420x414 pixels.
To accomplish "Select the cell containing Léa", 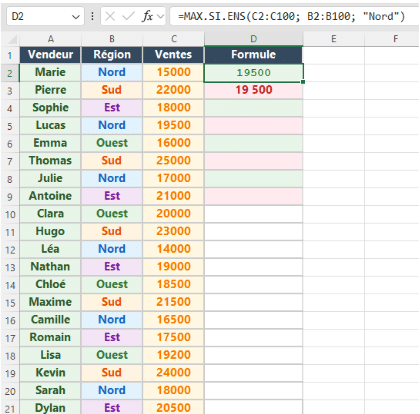I will point(50,249).
